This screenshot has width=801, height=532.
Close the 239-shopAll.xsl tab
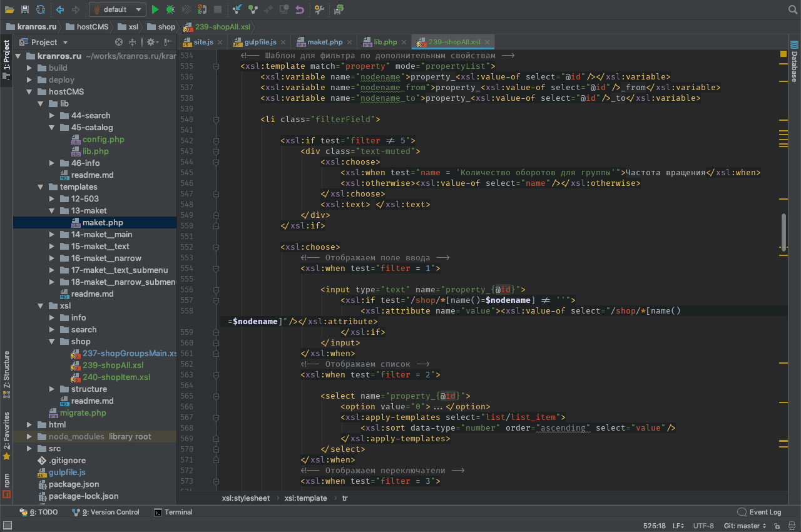[487, 42]
